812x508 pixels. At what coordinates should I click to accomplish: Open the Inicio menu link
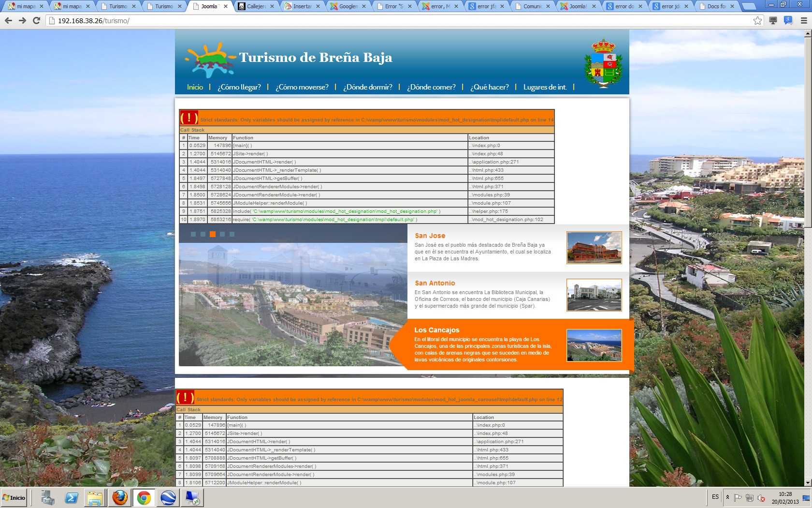(195, 87)
